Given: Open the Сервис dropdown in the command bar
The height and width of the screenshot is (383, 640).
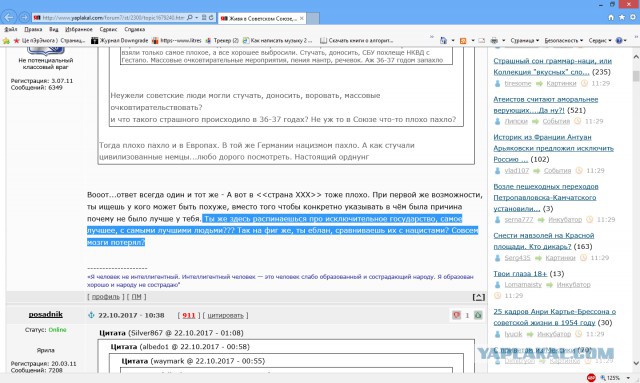Looking at the screenshot, I should 600,40.
